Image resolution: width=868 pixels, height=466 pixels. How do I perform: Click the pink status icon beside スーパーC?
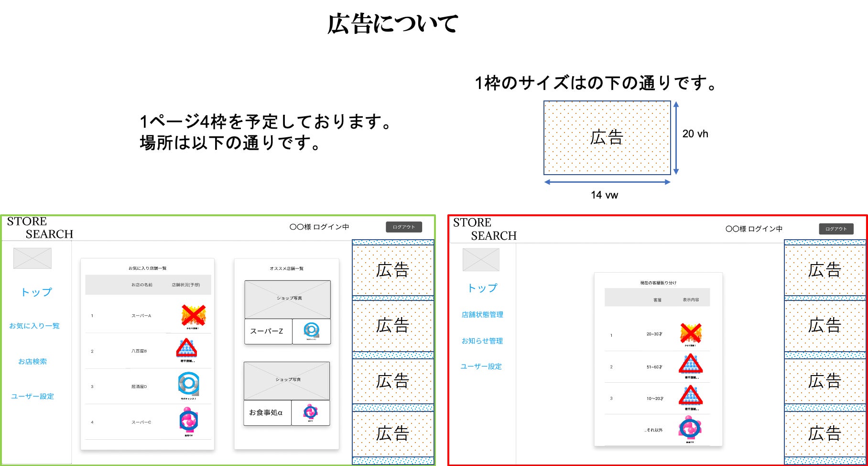[188, 420]
